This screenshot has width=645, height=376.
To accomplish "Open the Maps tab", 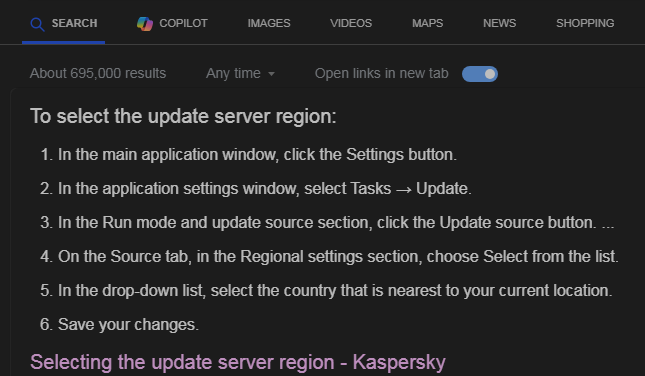I will point(427,23).
